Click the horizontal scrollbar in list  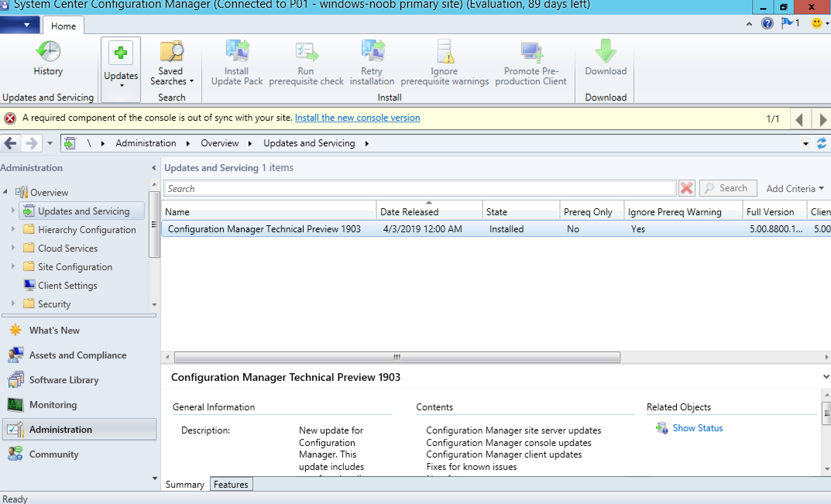pos(397,357)
